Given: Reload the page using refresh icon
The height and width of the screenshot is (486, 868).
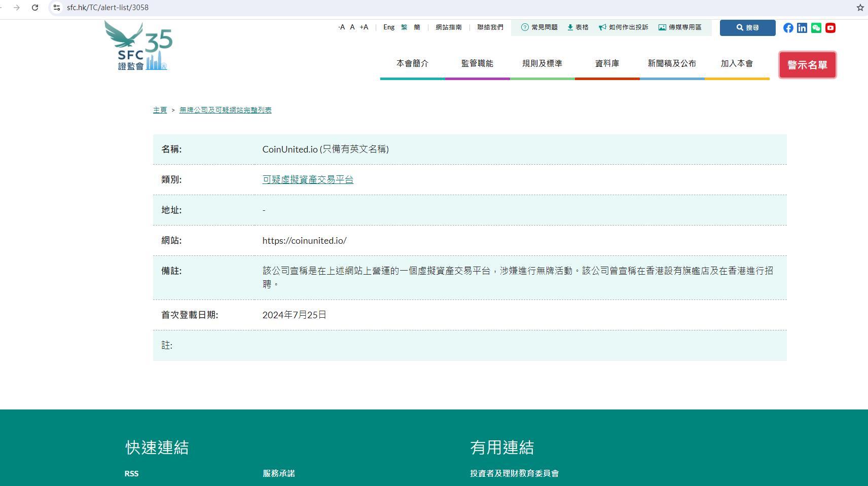Looking at the screenshot, I should [x=35, y=8].
